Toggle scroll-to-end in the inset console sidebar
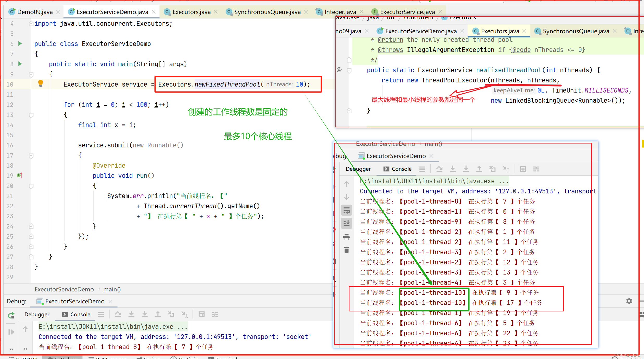 347,224
